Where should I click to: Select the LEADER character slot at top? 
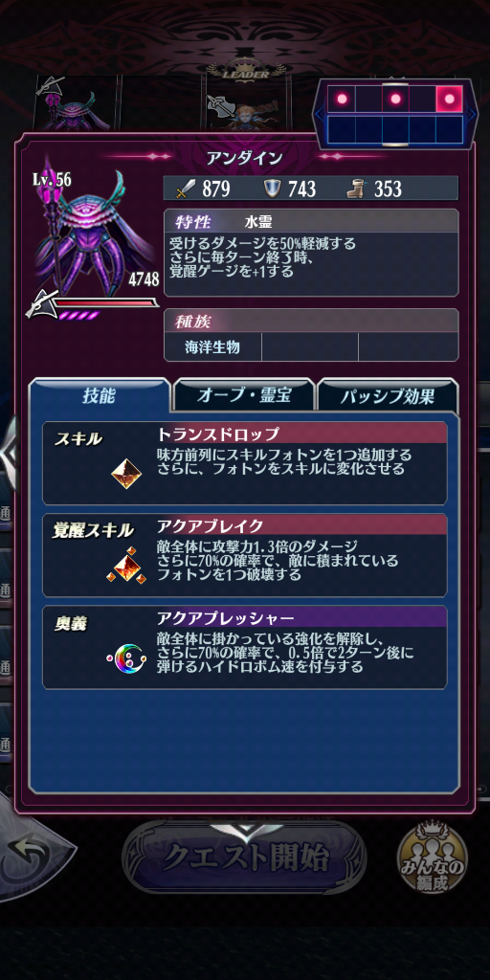point(246,100)
